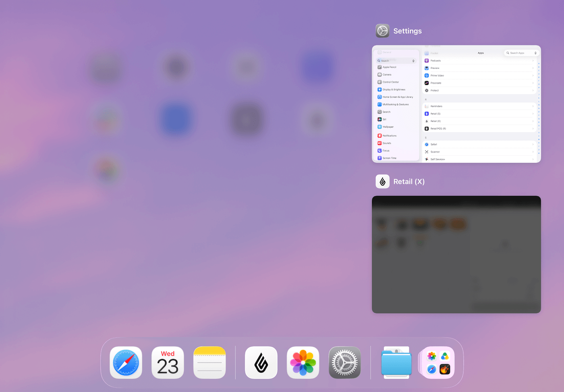Expand the Procreate row chevron in Settings
Viewport: 564px width, 392px height.
(x=533, y=83)
